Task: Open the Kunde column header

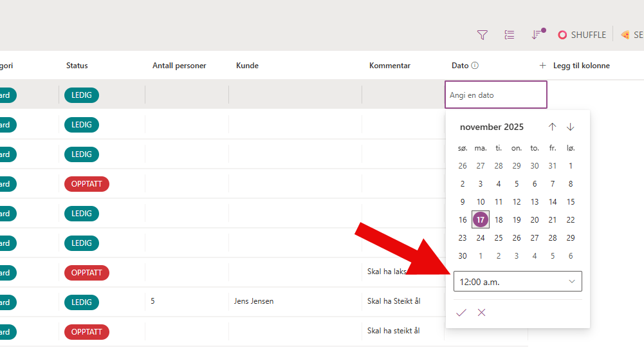Action: tap(247, 65)
